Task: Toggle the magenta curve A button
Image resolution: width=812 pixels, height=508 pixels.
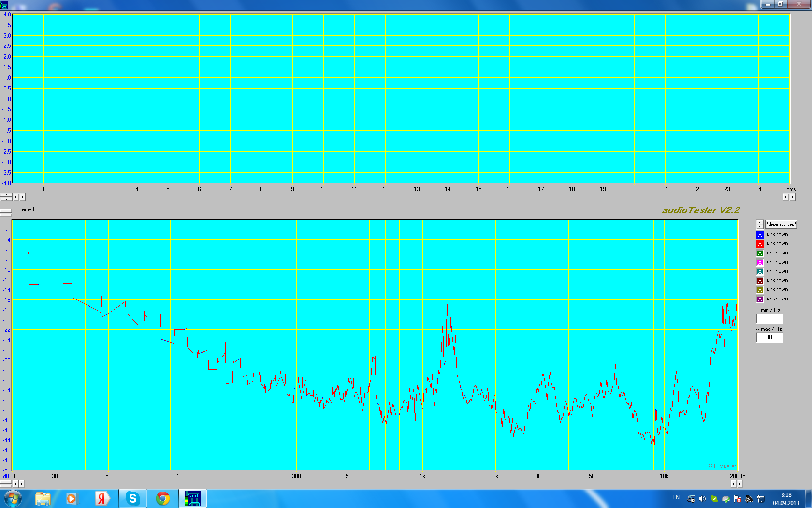Action: tap(760, 262)
